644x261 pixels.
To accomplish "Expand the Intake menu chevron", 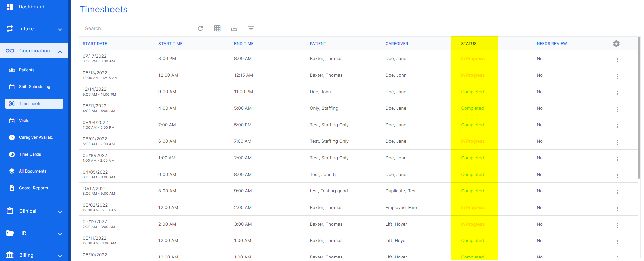I will click(60, 29).
